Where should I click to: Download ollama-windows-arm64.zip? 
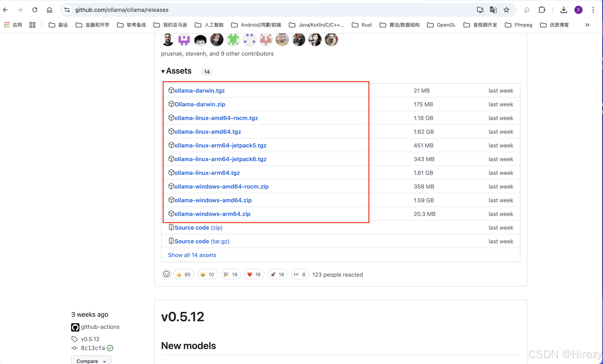pyautogui.click(x=212, y=214)
